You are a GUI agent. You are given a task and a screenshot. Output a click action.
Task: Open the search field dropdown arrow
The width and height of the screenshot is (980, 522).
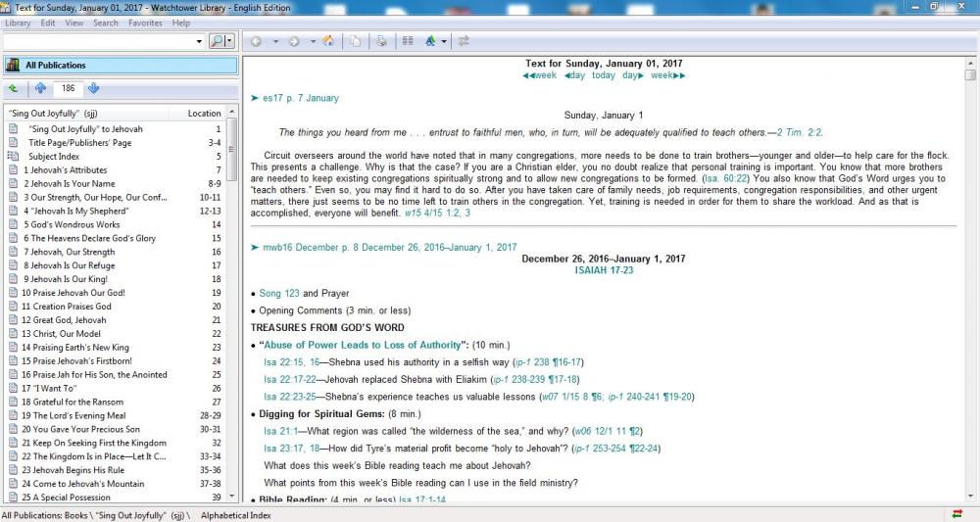pos(200,41)
